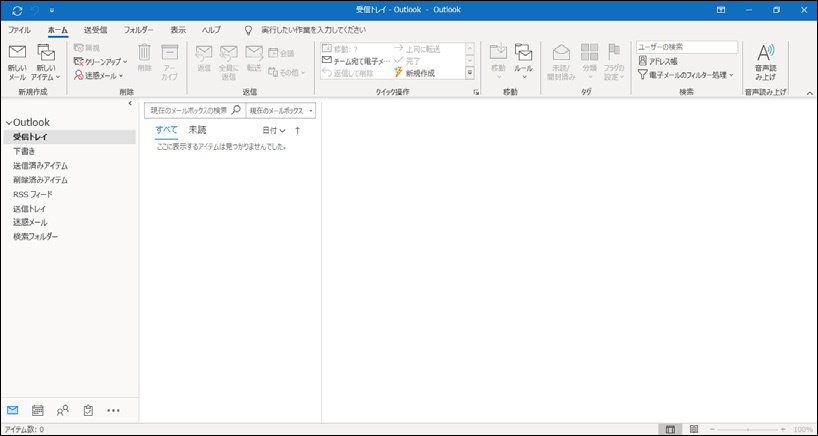Viewport: 818px width, 436px height.
Task: Select チーム宛て電子メール quick step
Action: click(356, 61)
